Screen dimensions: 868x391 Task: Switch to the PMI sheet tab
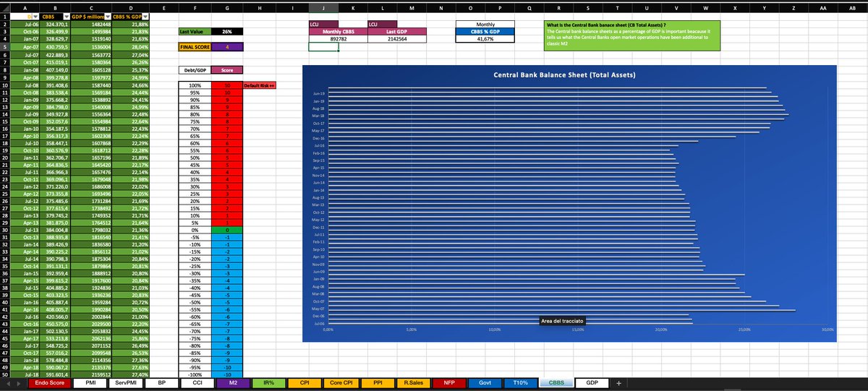(91, 383)
